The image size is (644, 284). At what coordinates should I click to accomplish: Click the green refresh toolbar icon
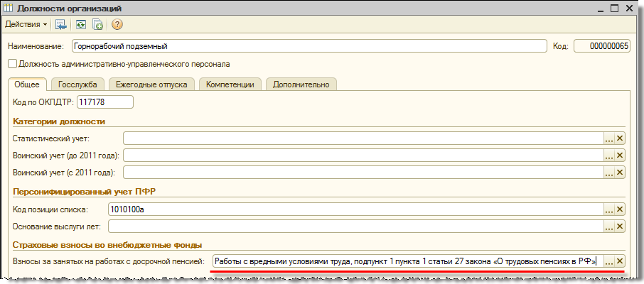click(80, 24)
